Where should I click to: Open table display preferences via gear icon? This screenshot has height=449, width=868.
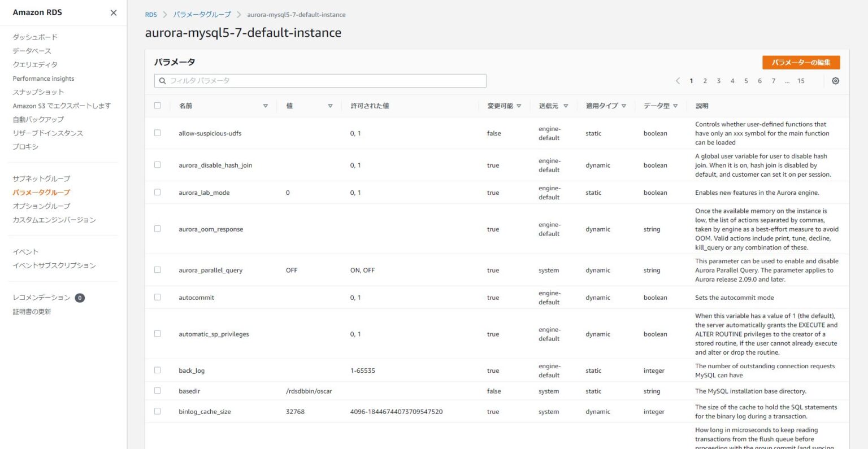[x=835, y=81]
